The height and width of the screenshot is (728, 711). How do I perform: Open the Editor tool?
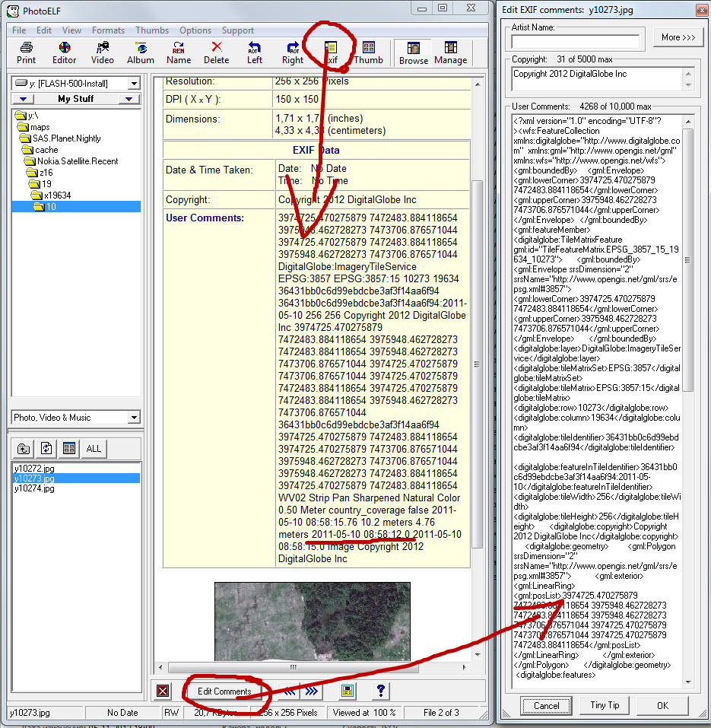tap(64, 52)
